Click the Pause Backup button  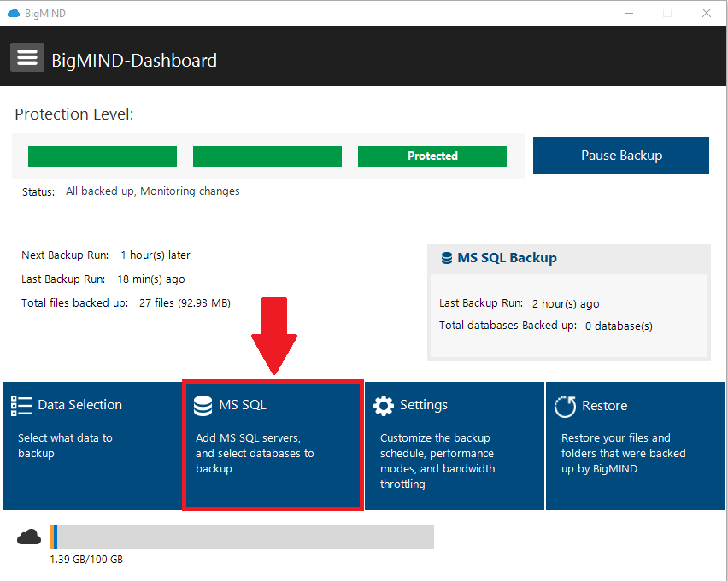(620, 156)
